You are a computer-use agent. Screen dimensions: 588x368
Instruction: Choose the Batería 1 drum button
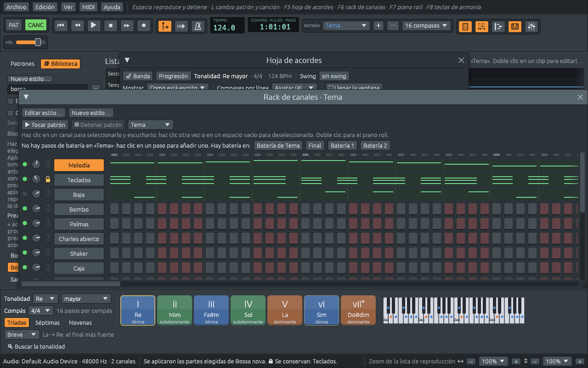tap(343, 145)
